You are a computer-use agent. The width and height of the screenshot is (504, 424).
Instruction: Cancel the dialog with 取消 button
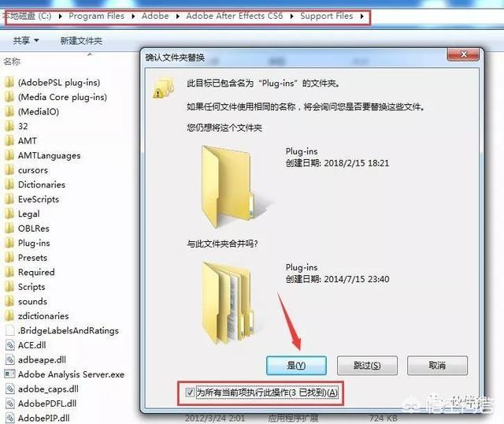click(437, 366)
